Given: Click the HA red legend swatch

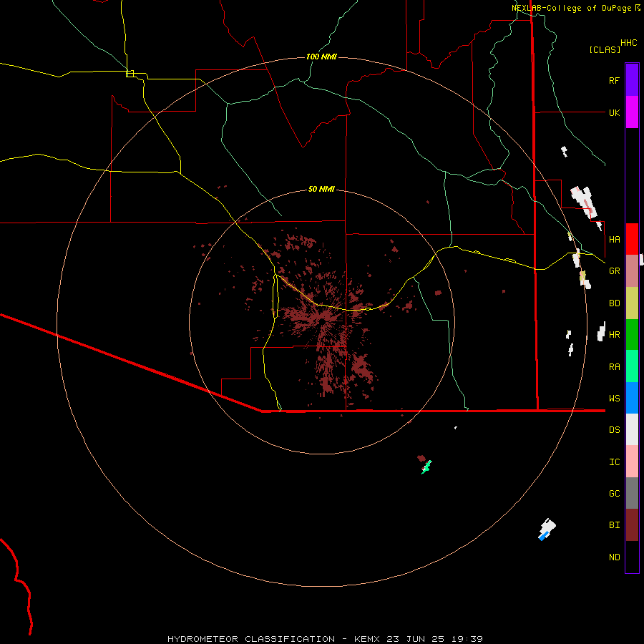Looking at the screenshot, I should [632, 239].
